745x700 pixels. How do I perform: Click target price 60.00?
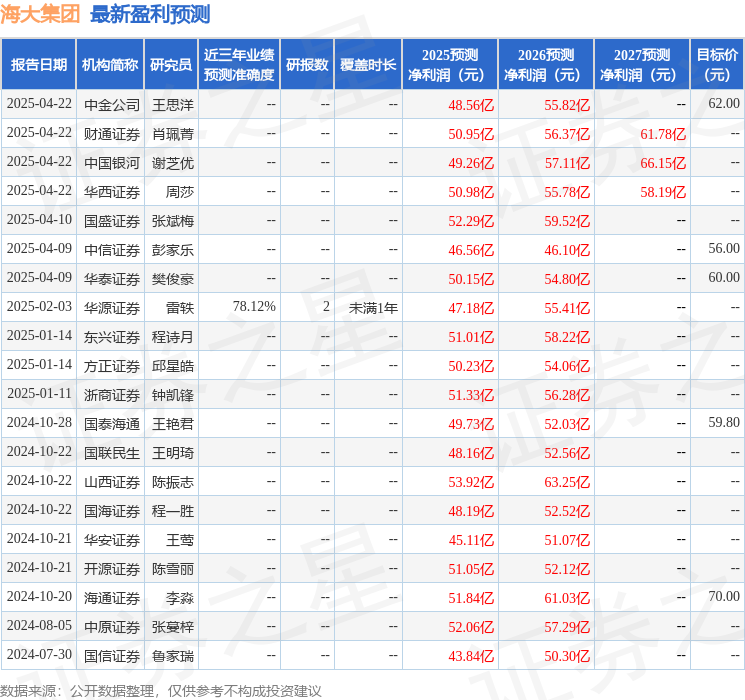point(724,278)
